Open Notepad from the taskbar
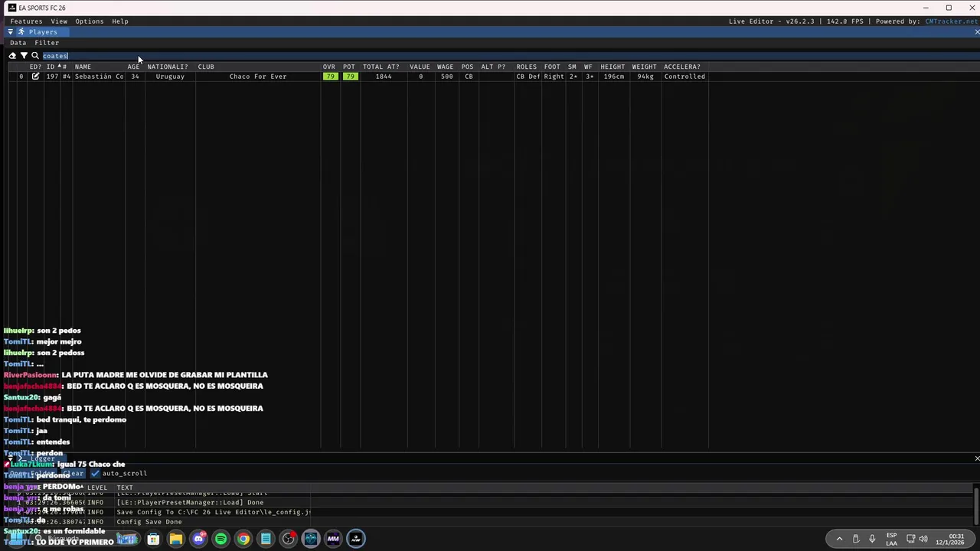Screen dimensions: 980x551 [x=266, y=539]
